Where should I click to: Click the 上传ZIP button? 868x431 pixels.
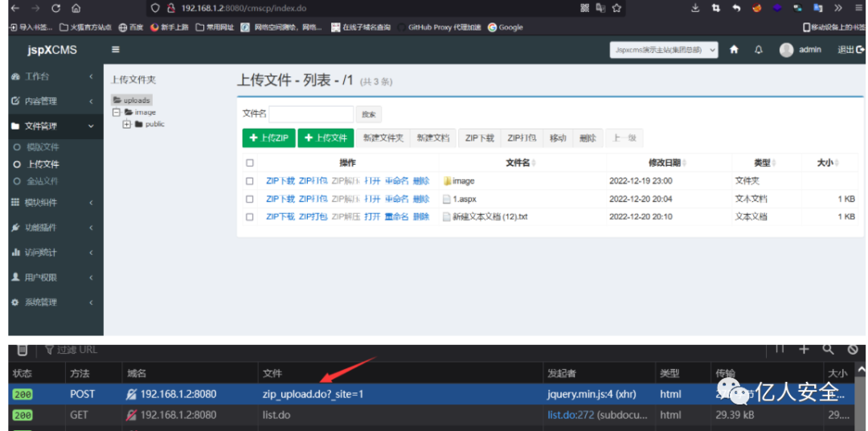[x=269, y=138]
